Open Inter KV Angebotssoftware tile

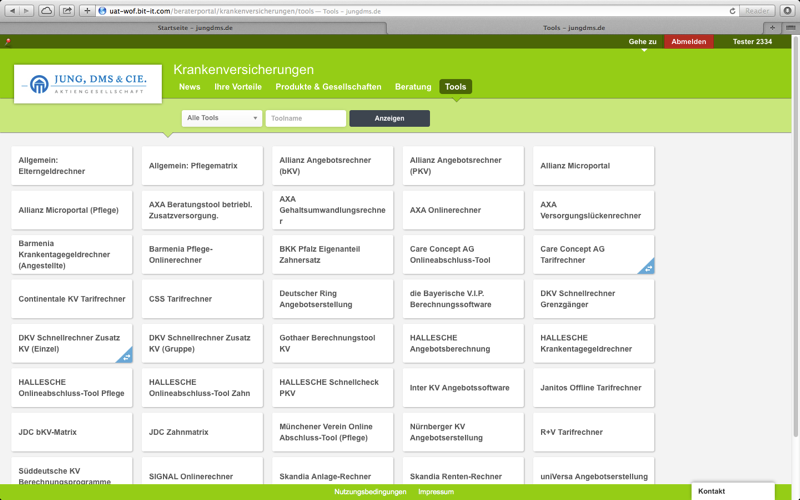463,388
